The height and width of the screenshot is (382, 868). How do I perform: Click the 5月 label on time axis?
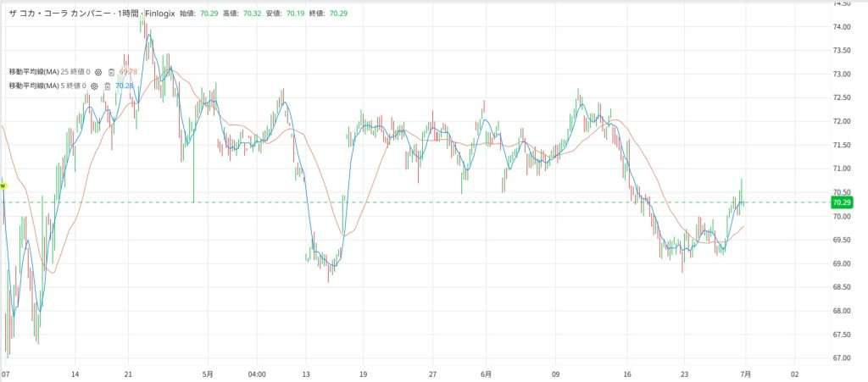coord(209,373)
